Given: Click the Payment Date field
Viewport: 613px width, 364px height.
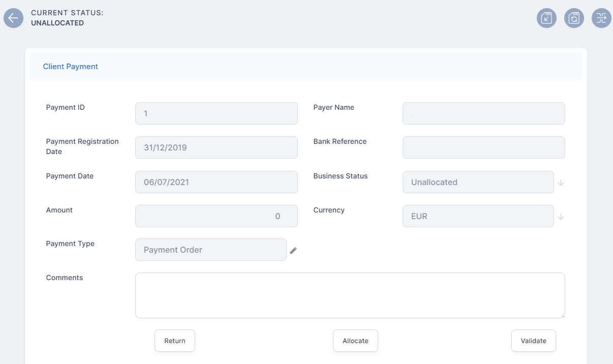Looking at the screenshot, I should pos(216,182).
